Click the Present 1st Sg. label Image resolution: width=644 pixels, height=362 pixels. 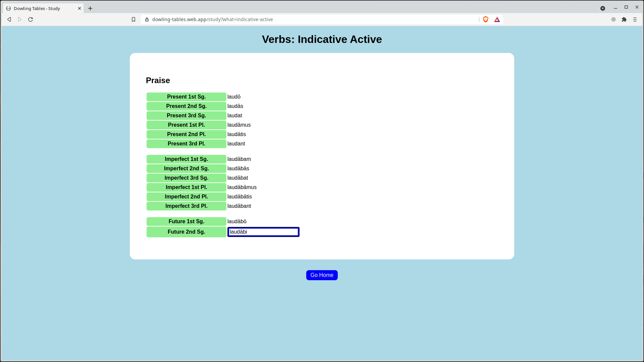tap(186, 97)
